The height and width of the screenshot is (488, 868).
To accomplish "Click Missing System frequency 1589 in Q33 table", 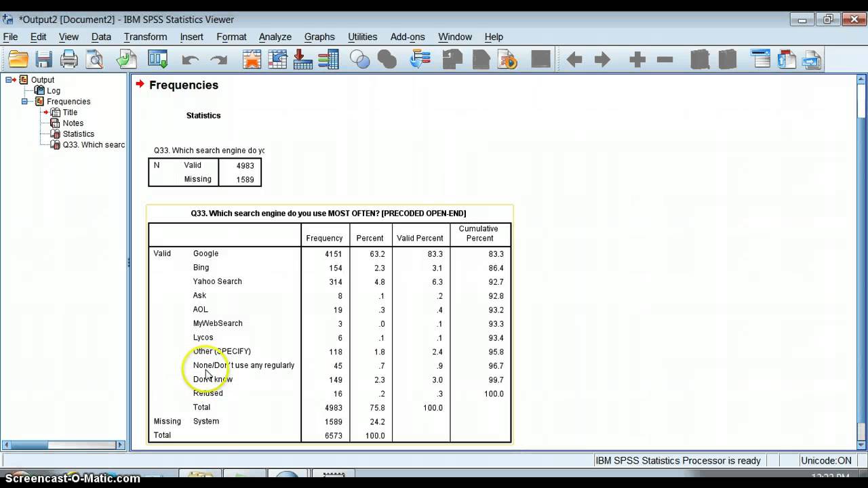I will [x=333, y=422].
